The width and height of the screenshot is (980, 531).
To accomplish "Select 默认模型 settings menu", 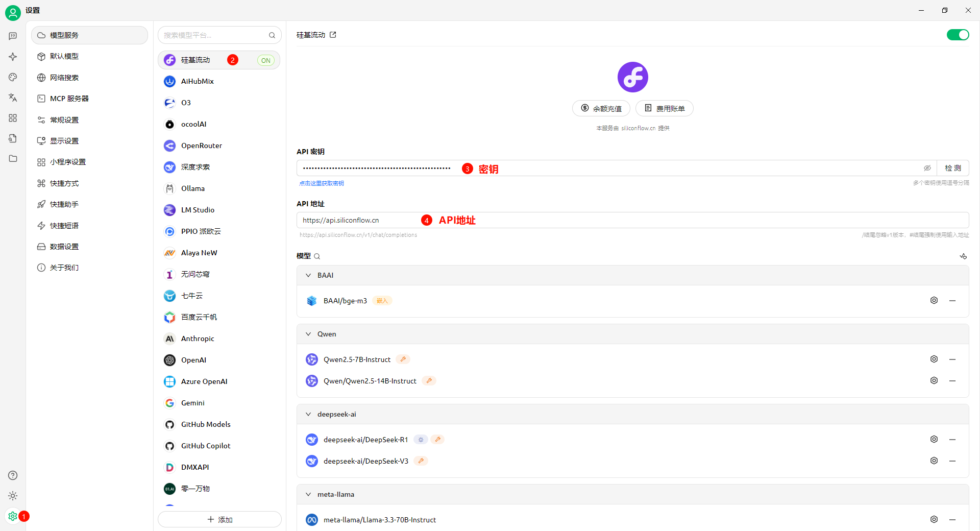I will (x=89, y=56).
